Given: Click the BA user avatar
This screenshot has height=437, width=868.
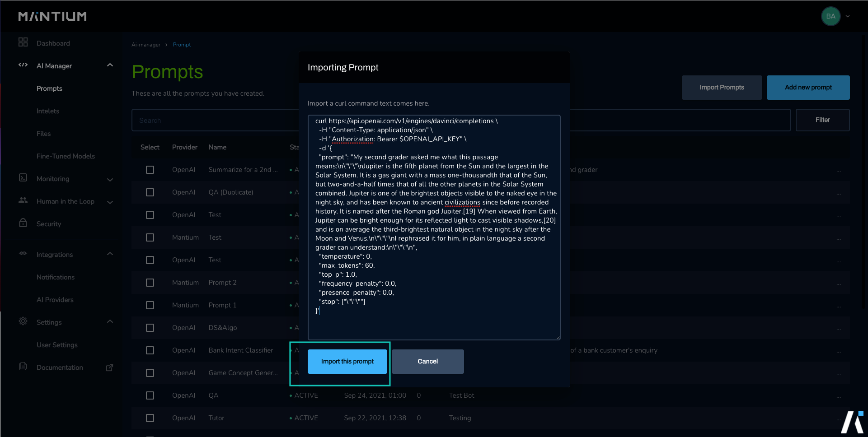Looking at the screenshot, I should [830, 16].
